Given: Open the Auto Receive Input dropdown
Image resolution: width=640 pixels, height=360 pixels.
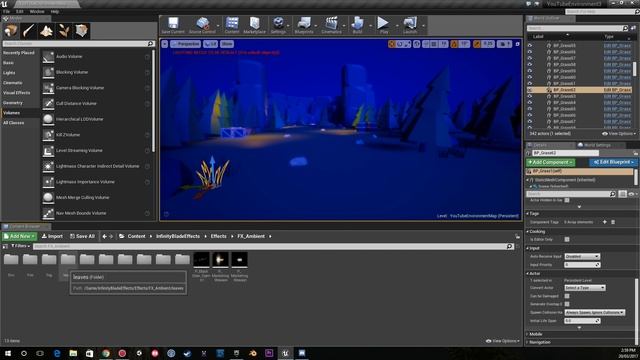Looking at the screenshot, I should tap(582, 256).
